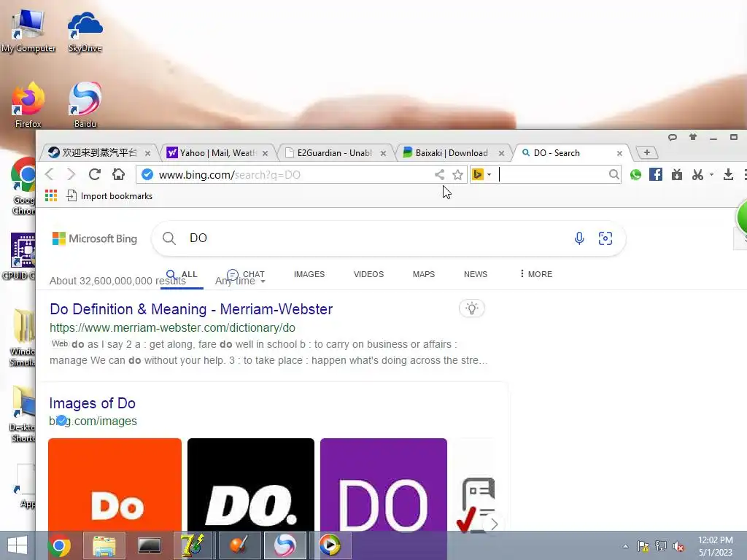Launch Chrome from the taskbar
The width and height of the screenshot is (747, 560).
(x=59, y=545)
